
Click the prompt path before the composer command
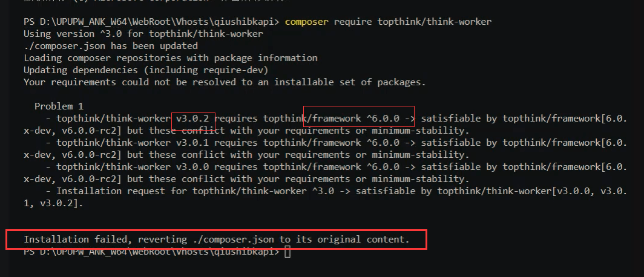[151, 21]
